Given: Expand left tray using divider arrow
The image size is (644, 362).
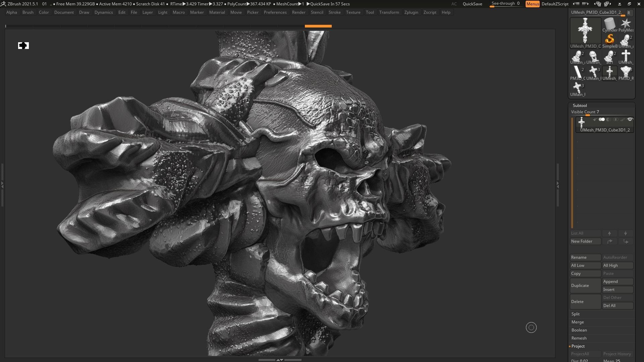Looking at the screenshot, I should pos(2,184).
